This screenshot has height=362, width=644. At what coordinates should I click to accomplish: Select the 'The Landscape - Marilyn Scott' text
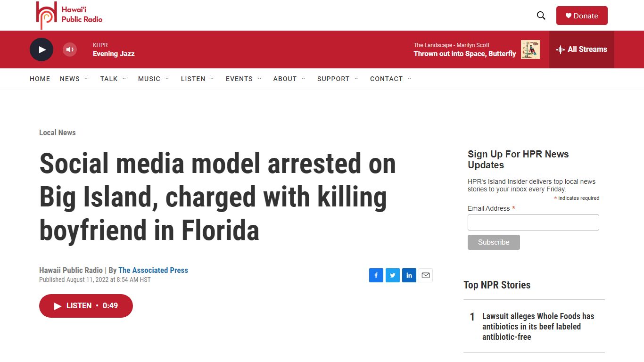[x=452, y=45]
